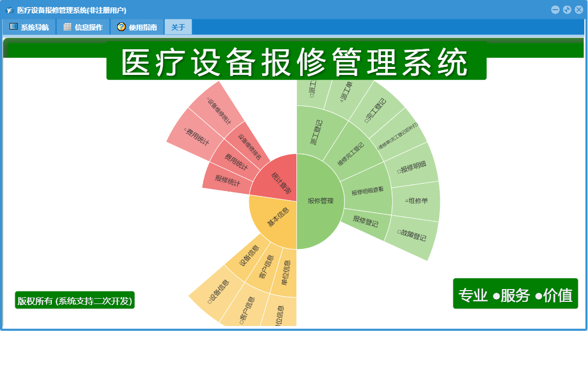Maximize the window with the plus button
Viewport: 588px width, 387px height.
point(567,10)
